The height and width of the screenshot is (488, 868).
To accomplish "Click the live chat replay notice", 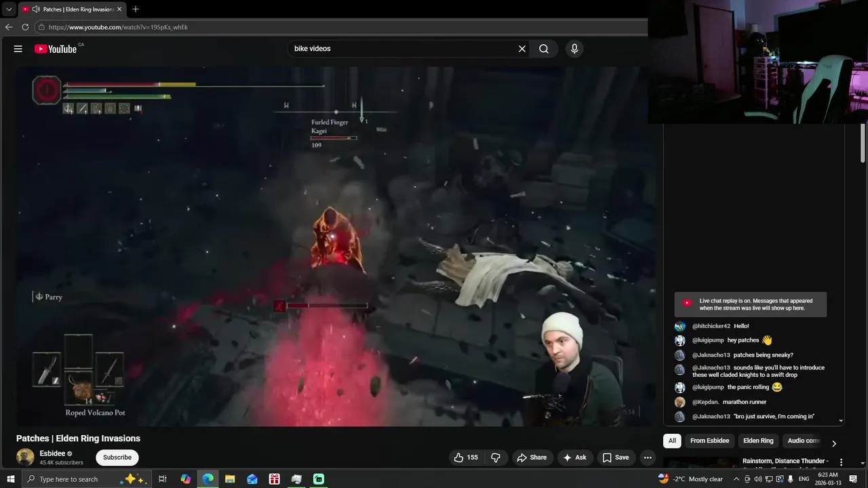I will 750,304.
